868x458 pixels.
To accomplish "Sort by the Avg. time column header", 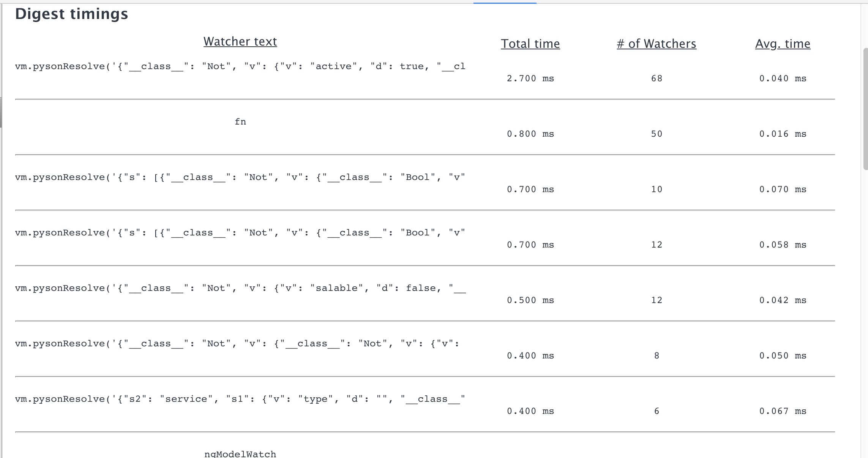I will [783, 44].
